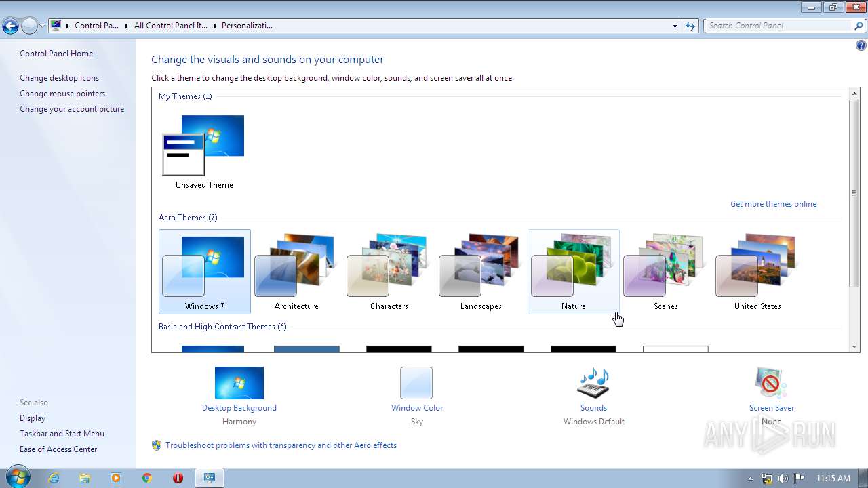Click in Search Control Panel field
868x488 pixels.
pyautogui.click(x=778, y=26)
